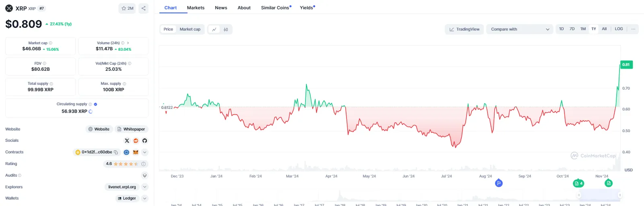The image size is (644, 206).
Task: Switch to the Yields tab
Action: coord(307,8)
